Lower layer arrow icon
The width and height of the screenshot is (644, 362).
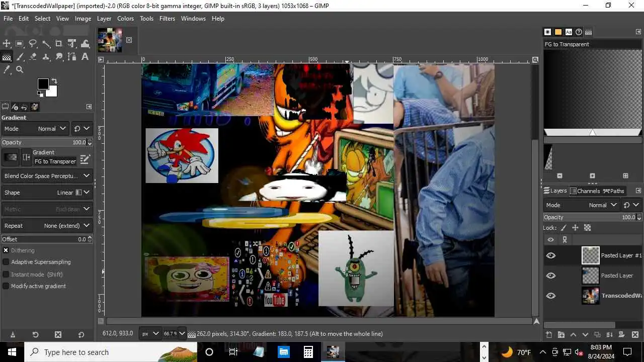[x=585, y=335]
